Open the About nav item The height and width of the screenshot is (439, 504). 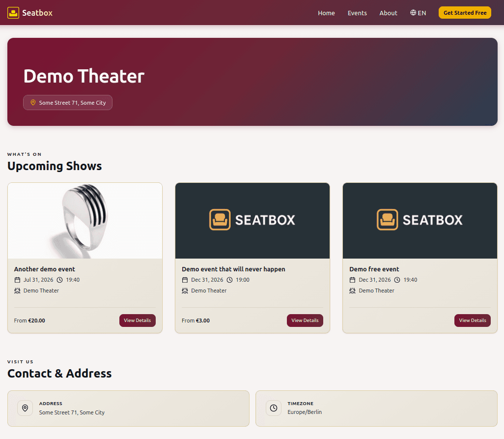pos(388,13)
